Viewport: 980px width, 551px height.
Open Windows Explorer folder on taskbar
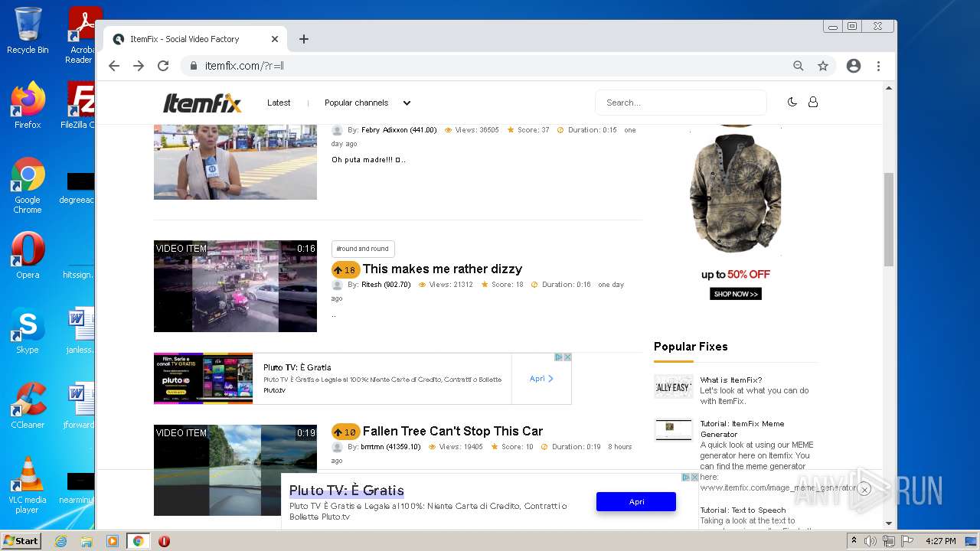[x=87, y=541]
